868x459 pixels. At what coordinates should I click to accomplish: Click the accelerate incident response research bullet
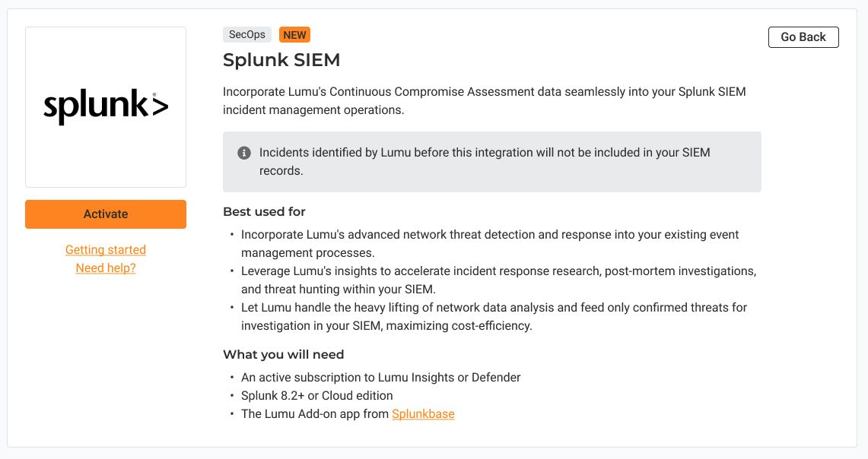tap(498, 280)
